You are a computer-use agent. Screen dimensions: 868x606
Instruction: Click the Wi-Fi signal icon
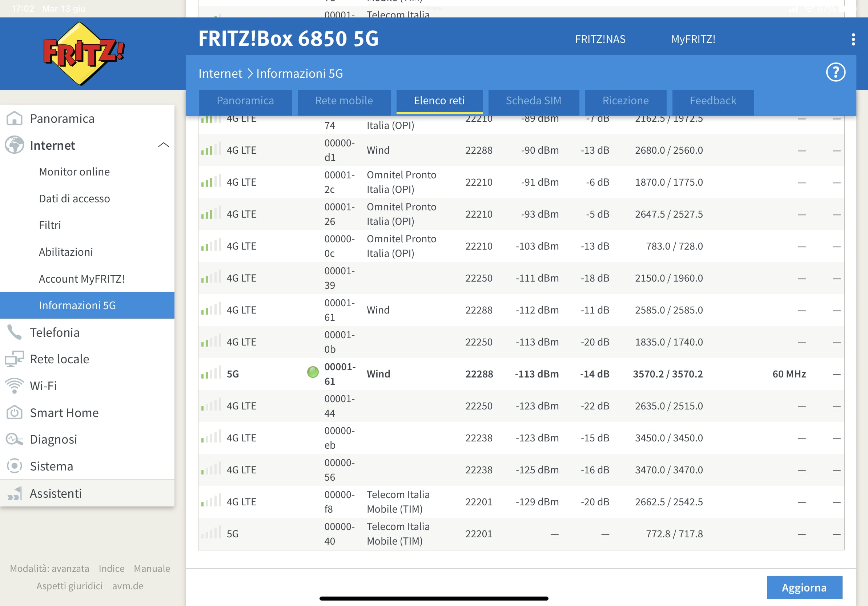pyautogui.click(x=15, y=386)
